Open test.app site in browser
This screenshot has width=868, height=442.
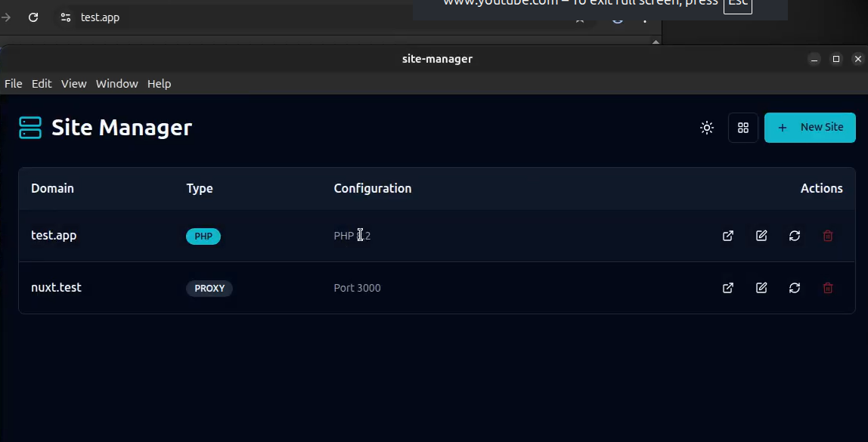click(727, 236)
